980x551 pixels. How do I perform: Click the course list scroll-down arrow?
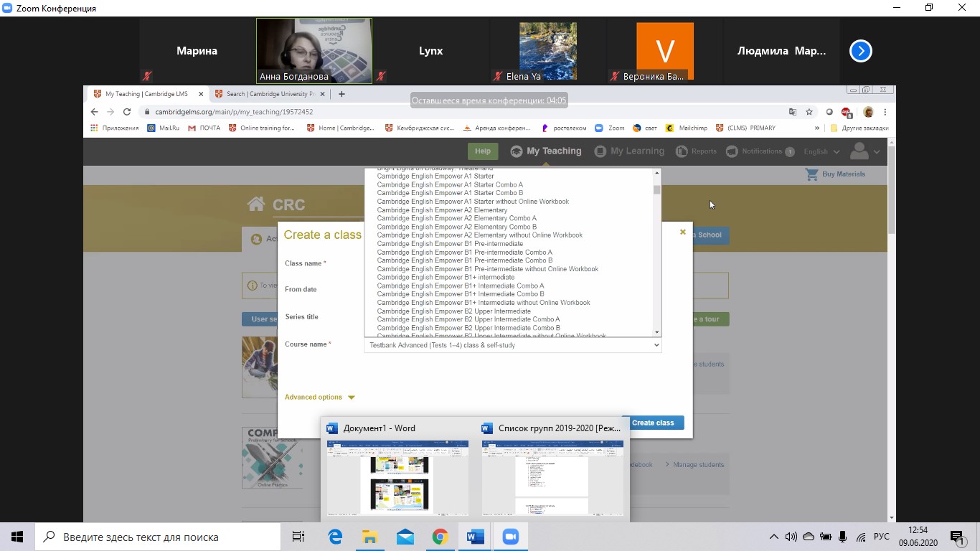tap(656, 332)
